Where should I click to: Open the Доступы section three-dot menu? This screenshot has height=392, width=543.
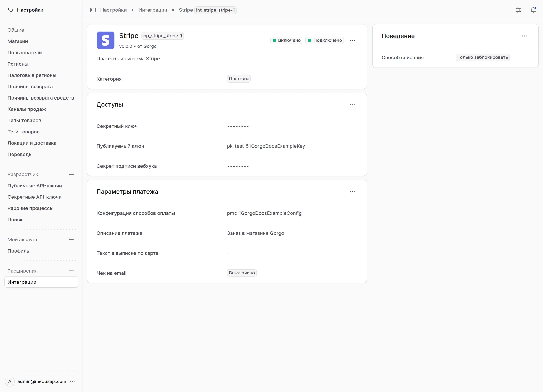click(352, 104)
